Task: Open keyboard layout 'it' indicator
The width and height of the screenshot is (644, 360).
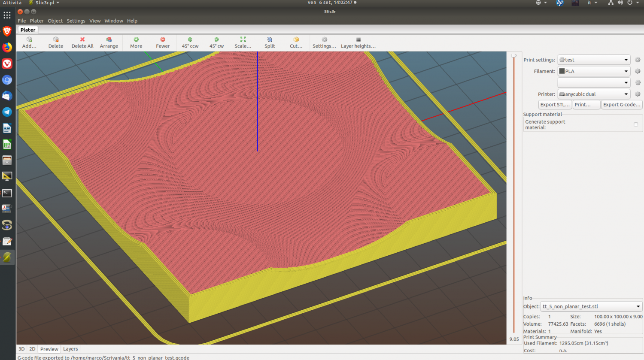Action: [x=592, y=3]
